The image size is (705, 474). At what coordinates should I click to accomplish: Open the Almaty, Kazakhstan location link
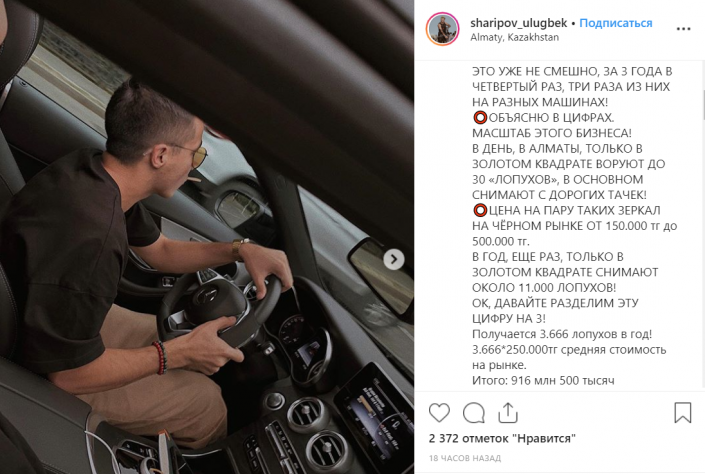pyautogui.click(x=514, y=37)
